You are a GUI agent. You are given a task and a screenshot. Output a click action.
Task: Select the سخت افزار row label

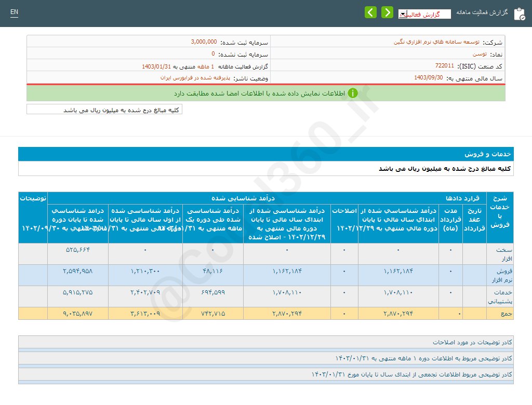click(500, 254)
